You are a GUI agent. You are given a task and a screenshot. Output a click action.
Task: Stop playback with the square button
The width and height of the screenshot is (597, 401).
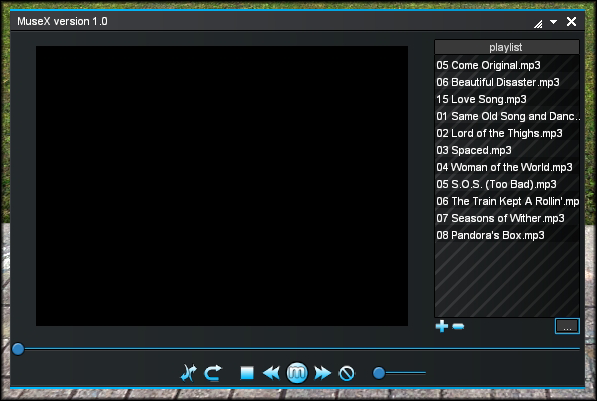click(247, 373)
